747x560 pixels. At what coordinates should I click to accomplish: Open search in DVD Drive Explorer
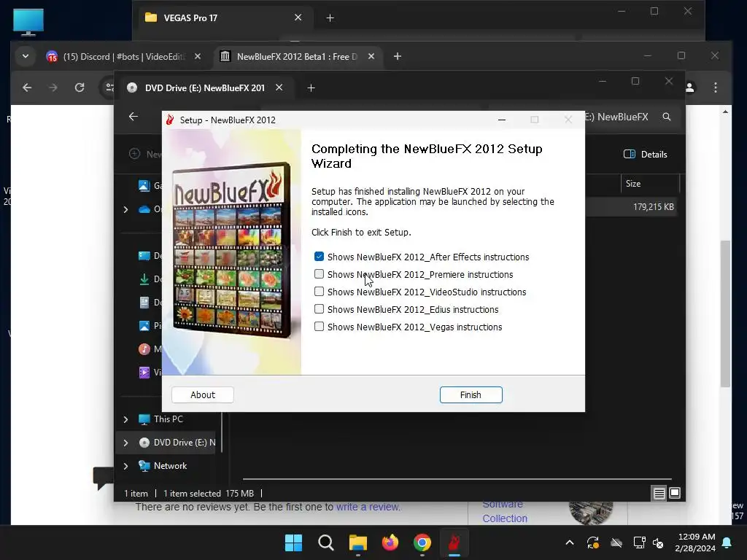click(x=667, y=117)
